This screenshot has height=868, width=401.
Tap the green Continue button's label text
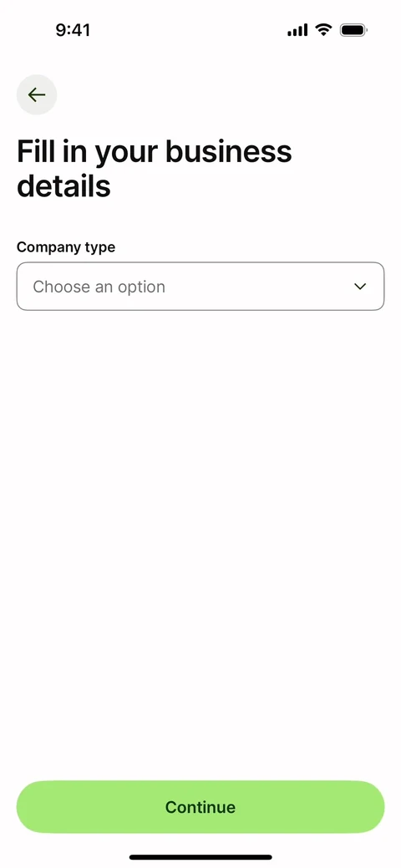pos(200,807)
